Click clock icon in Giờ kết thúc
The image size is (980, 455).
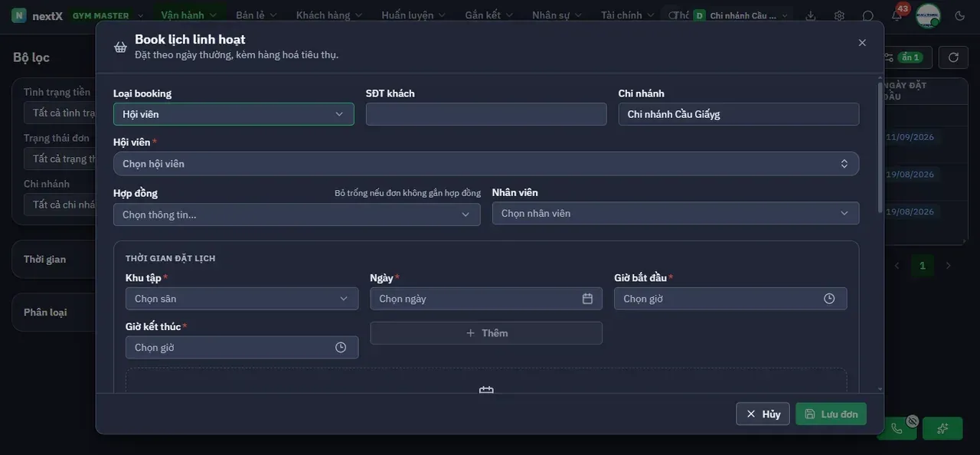tap(341, 347)
